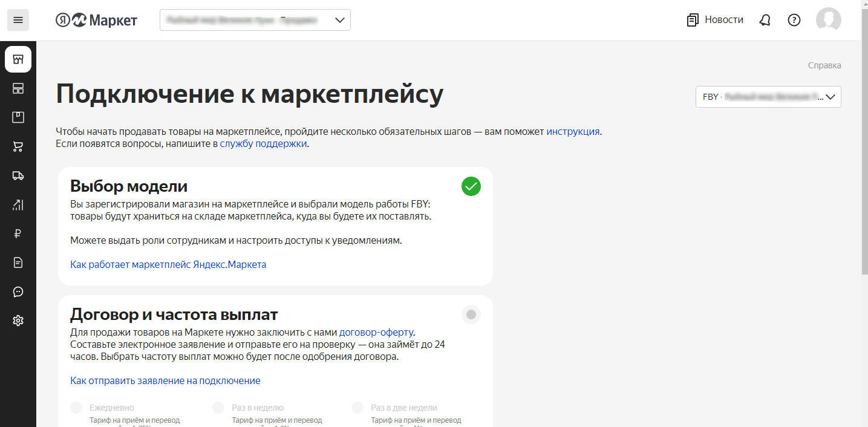Open the analytics chart icon in sidebar
This screenshot has width=868, height=427.
(x=18, y=204)
